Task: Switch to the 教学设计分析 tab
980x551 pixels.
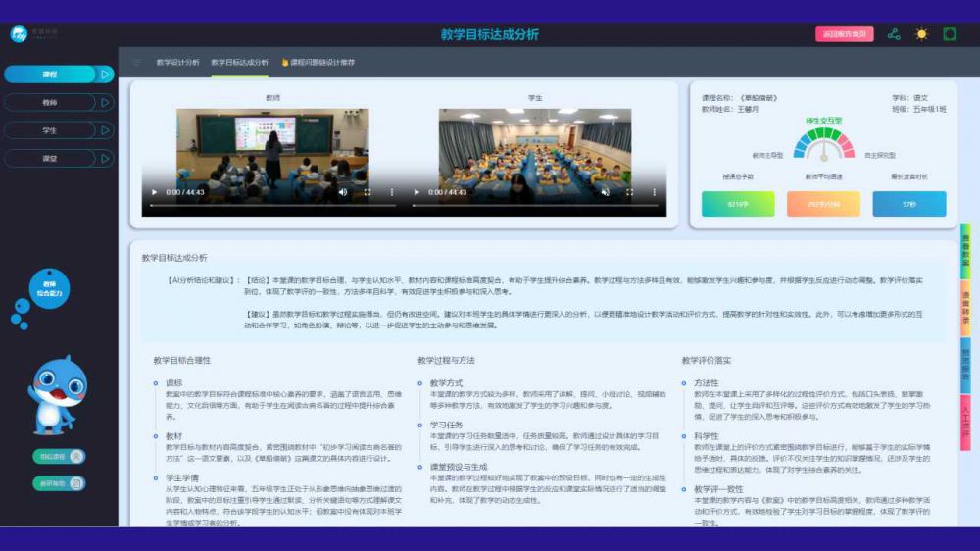Action: tap(177, 62)
